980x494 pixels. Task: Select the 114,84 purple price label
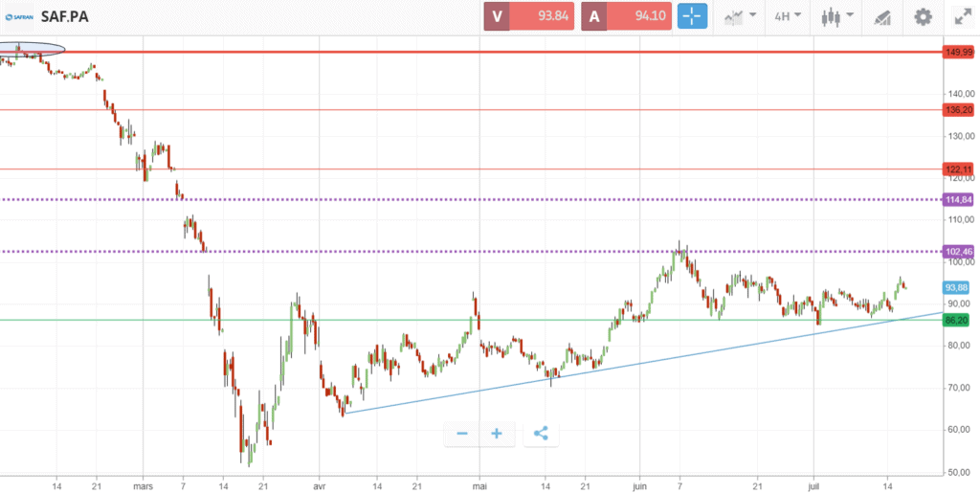[x=958, y=199]
